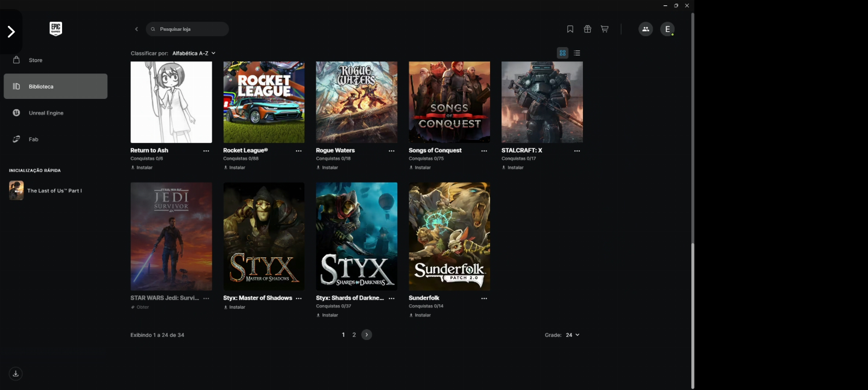The height and width of the screenshot is (390, 868).
Task: Quick launch The Last of Us Part I
Action: [x=46, y=190]
